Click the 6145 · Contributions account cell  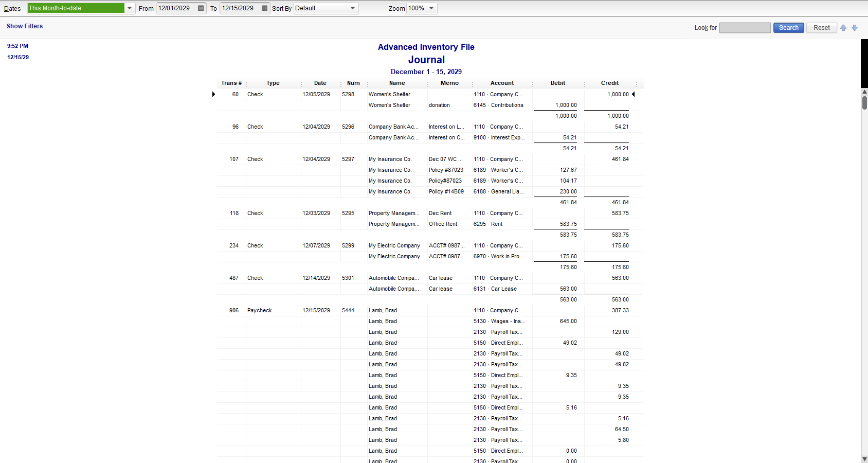(498, 105)
